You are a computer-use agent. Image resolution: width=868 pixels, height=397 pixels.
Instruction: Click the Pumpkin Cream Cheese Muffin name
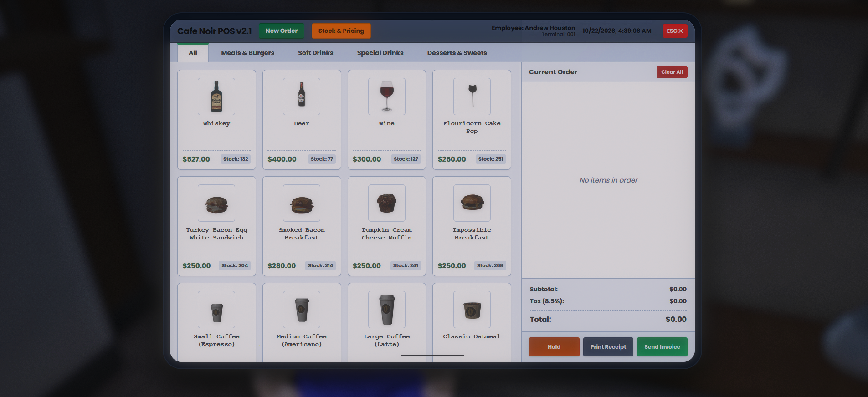[387, 234]
